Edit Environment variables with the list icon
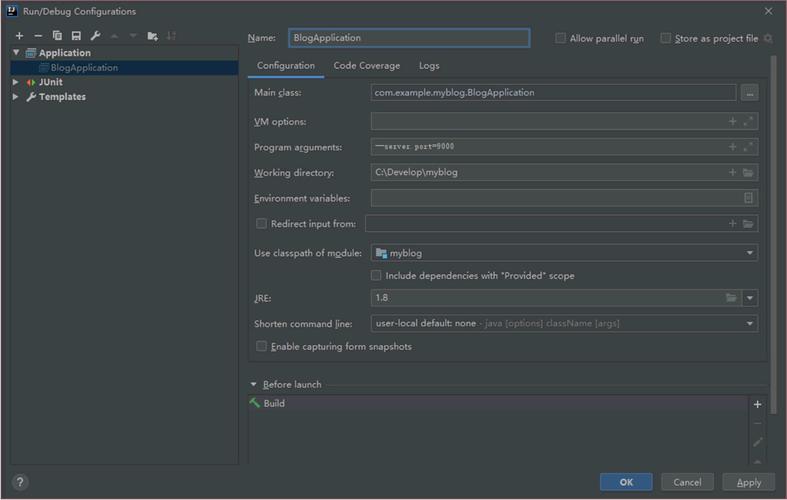The height and width of the screenshot is (500, 787). click(748, 198)
